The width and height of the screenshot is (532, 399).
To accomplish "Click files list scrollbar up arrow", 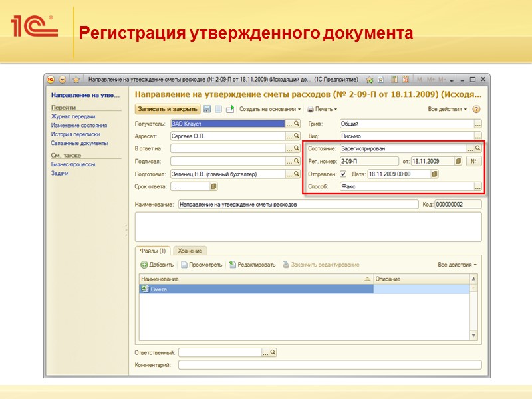I will pyautogui.click(x=473, y=279).
